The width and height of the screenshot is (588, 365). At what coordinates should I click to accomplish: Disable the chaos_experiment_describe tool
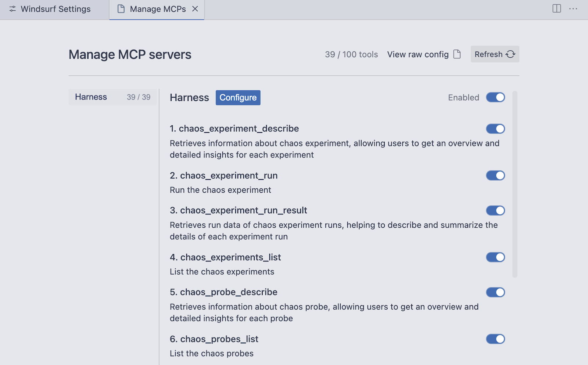coord(495,129)
